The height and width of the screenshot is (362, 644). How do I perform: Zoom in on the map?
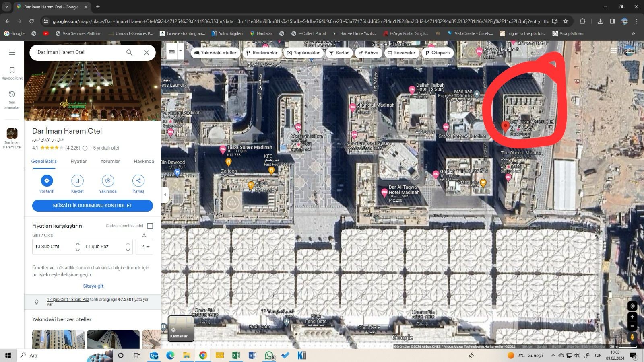pos(632,317)
